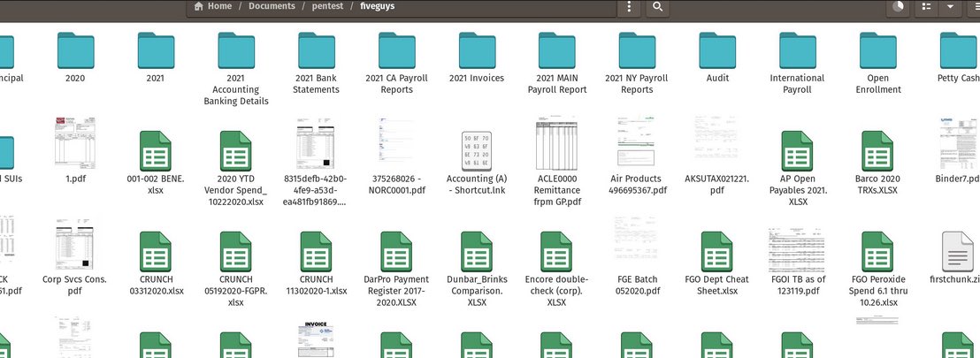The image size is (980, 358).
Task: Click the 'FGE Batch 052020.pdf' file name text
Action: 637,285
